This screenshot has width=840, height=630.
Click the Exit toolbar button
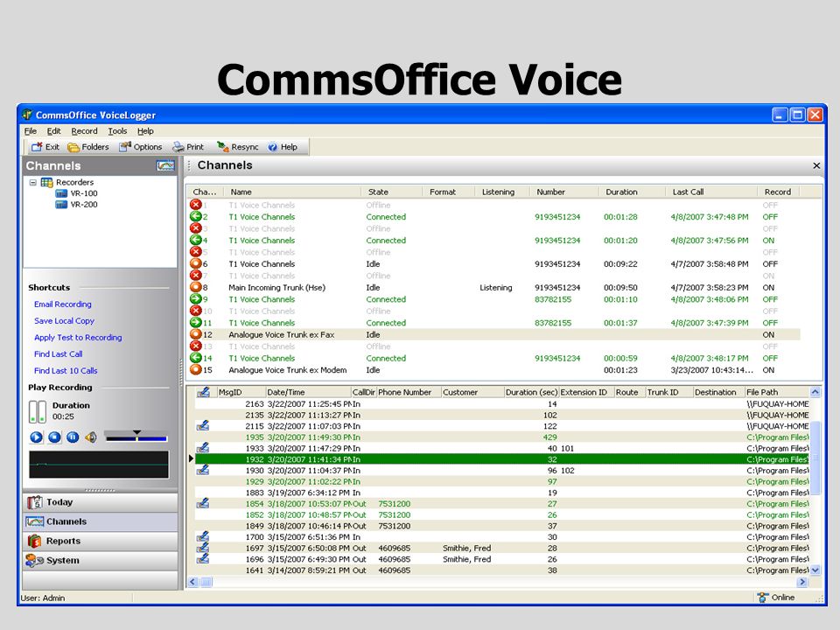(x=45, y=147)
